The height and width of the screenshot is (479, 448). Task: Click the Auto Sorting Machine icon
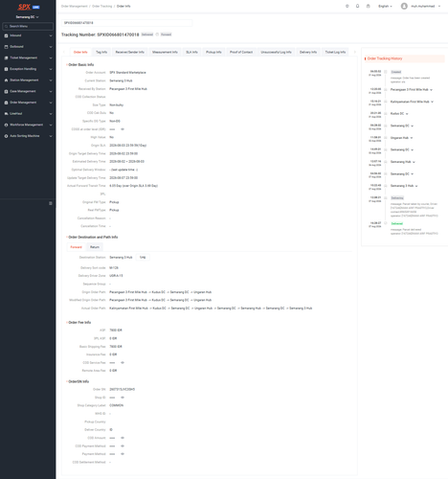tap(6, 136)
